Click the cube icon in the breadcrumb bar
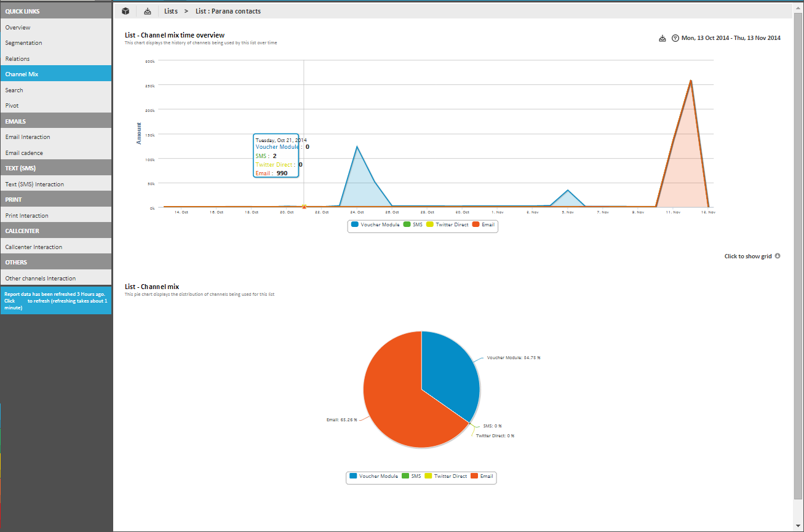 [125, 11]
